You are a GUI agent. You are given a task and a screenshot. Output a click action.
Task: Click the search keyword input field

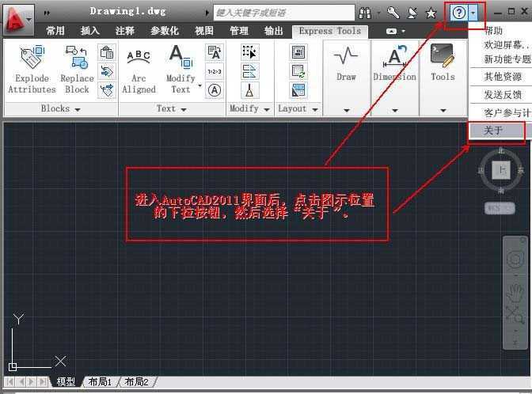pos(283,13)
